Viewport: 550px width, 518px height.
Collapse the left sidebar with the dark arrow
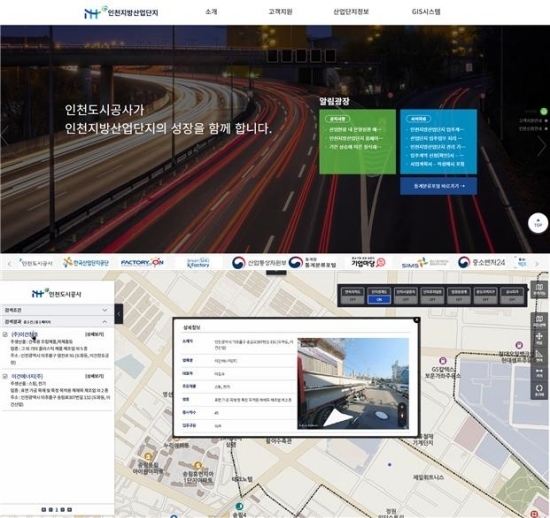[x=119, y=314]
